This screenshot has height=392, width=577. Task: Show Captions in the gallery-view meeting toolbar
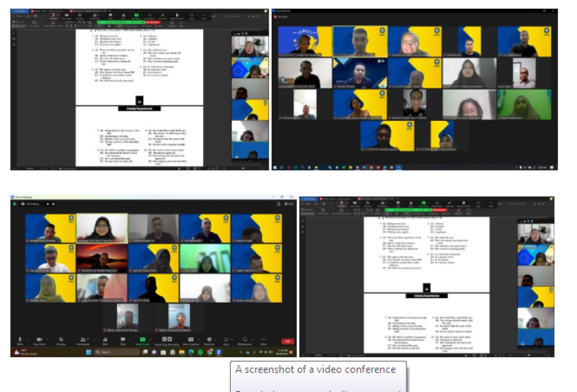191,341
